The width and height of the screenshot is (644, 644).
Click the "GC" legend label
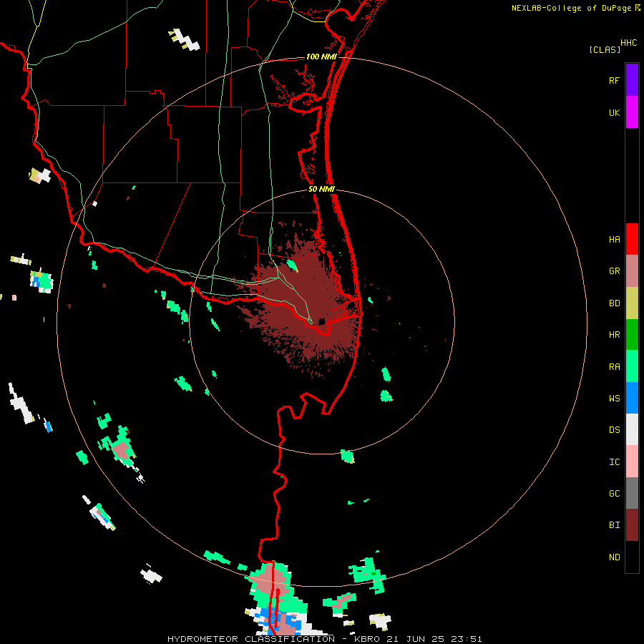click(x=614, y=493)
